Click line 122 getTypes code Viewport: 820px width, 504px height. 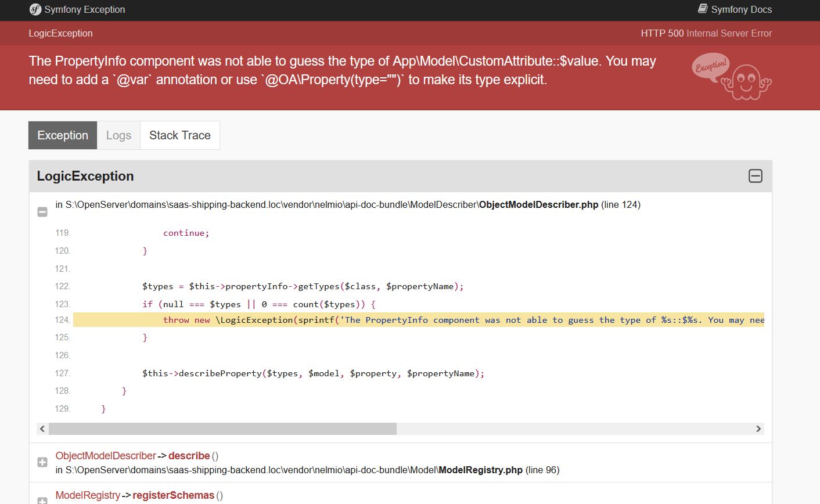[x=303, y=286]
